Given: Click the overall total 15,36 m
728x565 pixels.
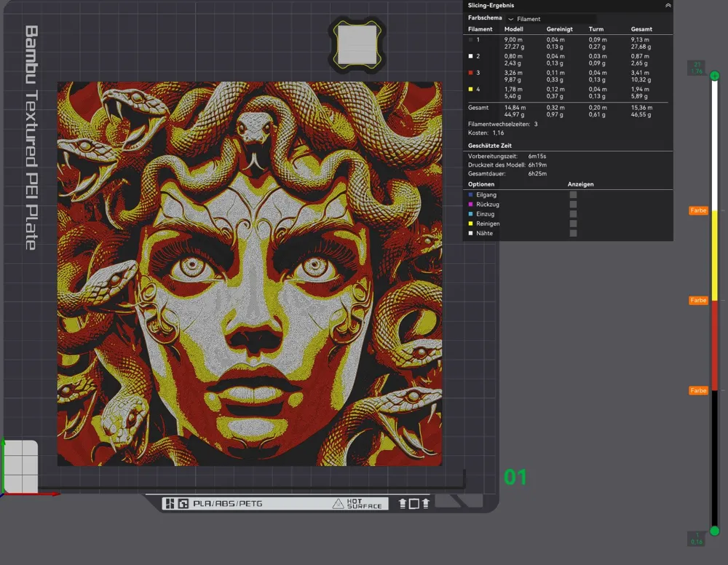Looking at the screenshot, I should (x=641, y=108).
